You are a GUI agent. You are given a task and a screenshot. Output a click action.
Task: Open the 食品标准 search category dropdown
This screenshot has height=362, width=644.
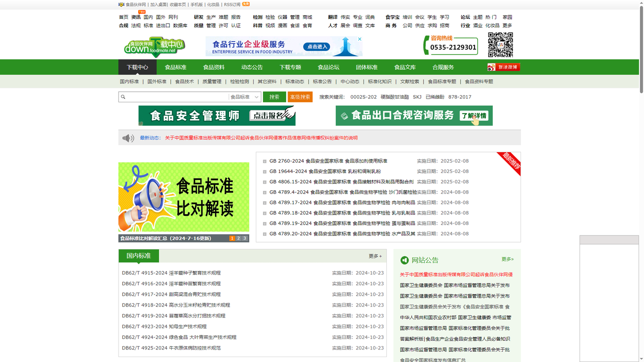[245, 97]
